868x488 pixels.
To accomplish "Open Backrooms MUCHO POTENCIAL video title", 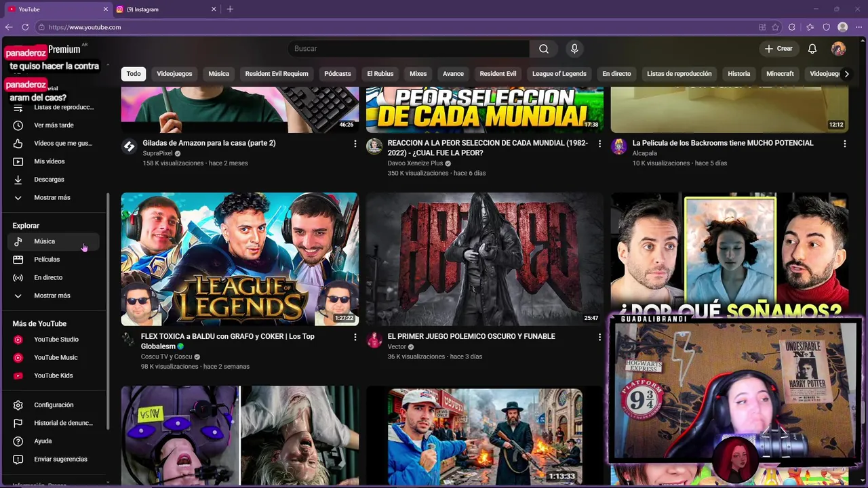I will (x=723, y=143).
